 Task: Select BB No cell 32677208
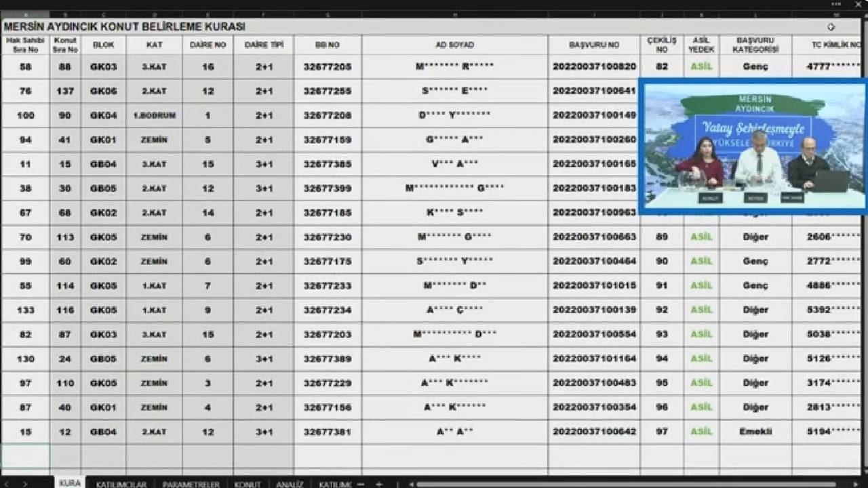(x=328, y=115)
